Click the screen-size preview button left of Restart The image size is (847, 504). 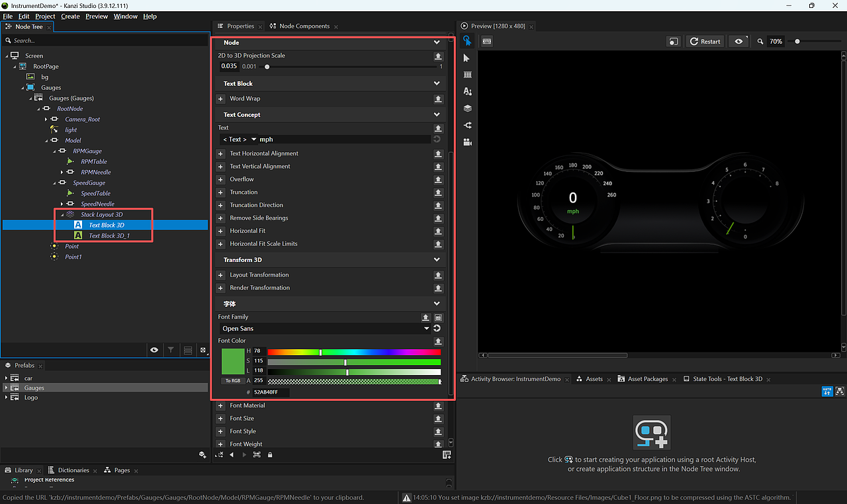click(x=674, y=41)
